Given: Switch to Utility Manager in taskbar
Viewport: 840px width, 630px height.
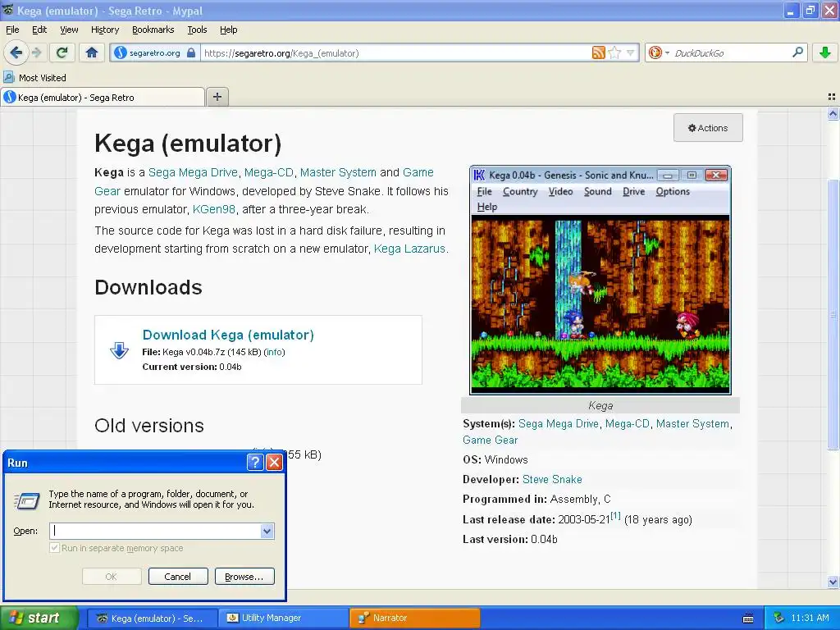Looking at the screenshot, I should [x=283, y=619].
